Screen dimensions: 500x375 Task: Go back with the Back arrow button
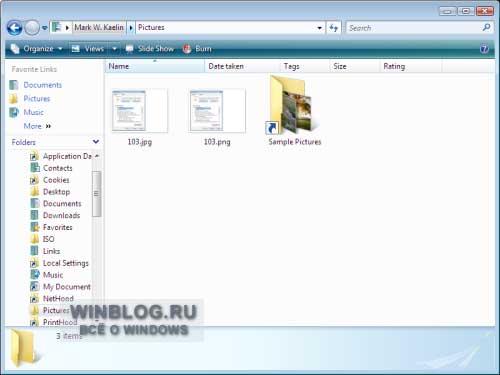[x=14, y=28]
